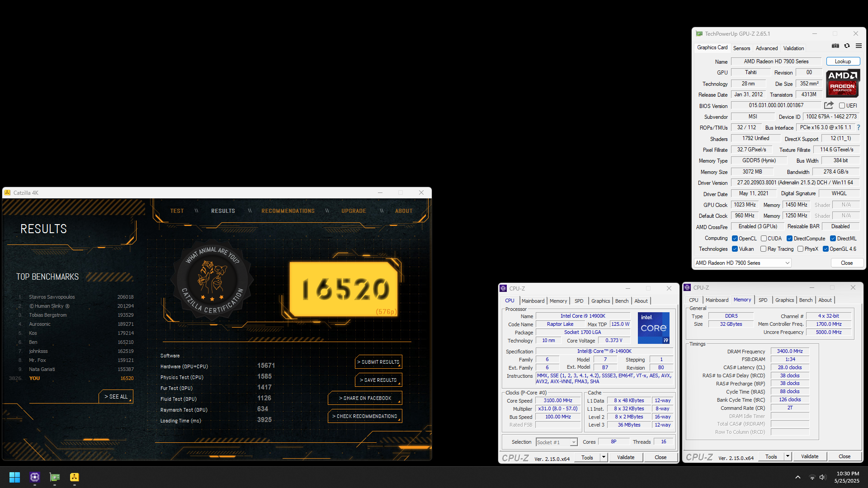
Task: Toggle DirectML checkbox
Action: pos(833,239)
